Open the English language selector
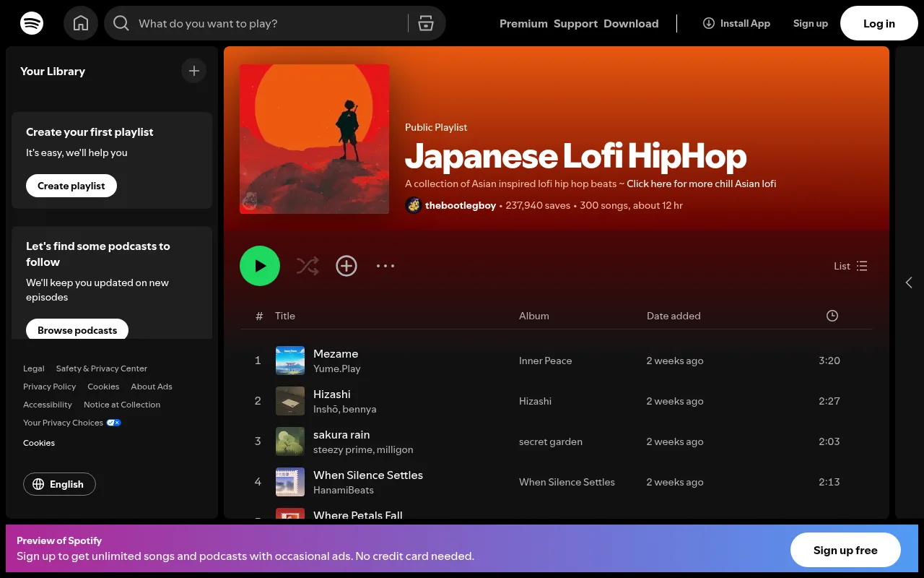This screenshot has width=924, height=578. click(x=59, y=484)
